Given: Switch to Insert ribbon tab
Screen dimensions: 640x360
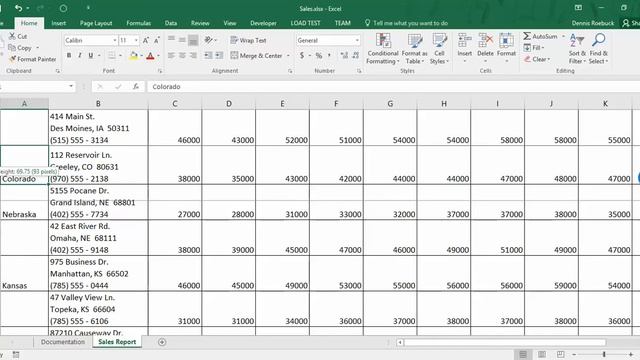Looking at the screenshot, I should tap(59, 23).
